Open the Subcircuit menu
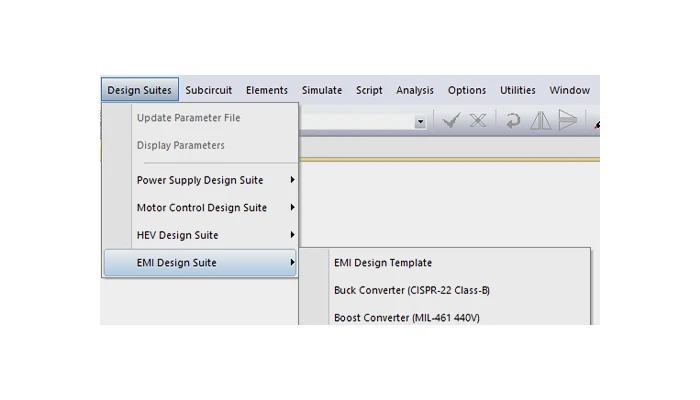The width and height of the screenshot is (700, 400). 208,90
